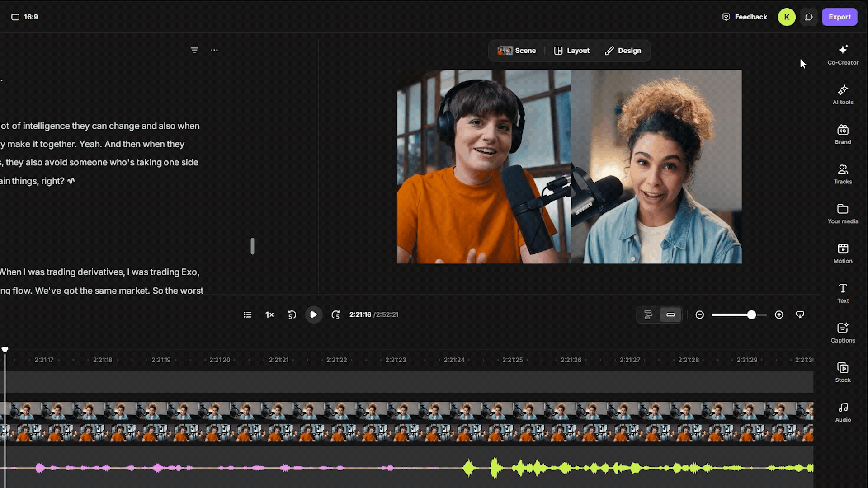
Task: Open the transcript three-dot menu
Action: pos(214,50)
